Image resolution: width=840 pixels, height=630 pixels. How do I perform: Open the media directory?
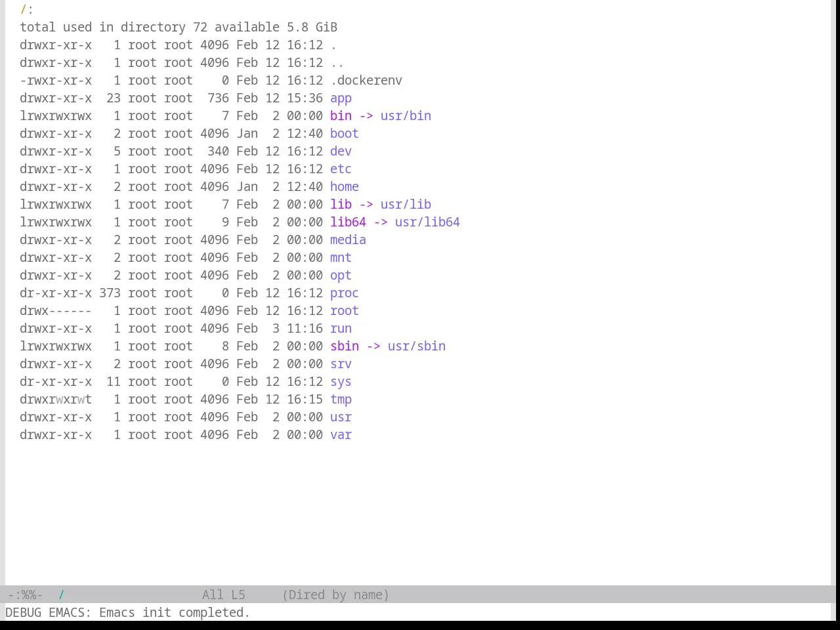(348, 240)
